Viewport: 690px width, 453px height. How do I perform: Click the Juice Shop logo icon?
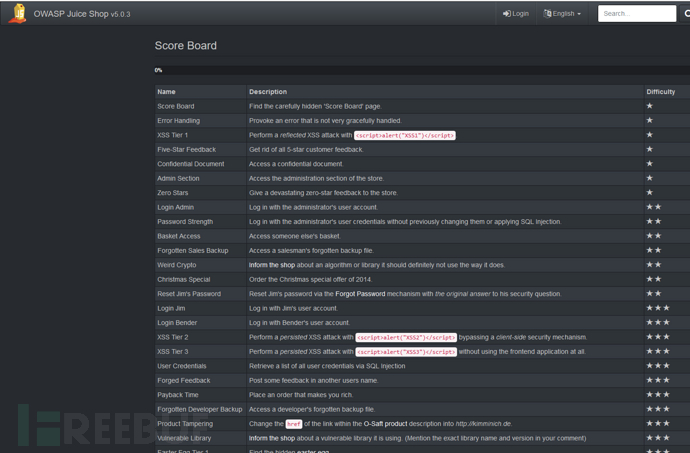pyautogui.click(x=18, y=14)
